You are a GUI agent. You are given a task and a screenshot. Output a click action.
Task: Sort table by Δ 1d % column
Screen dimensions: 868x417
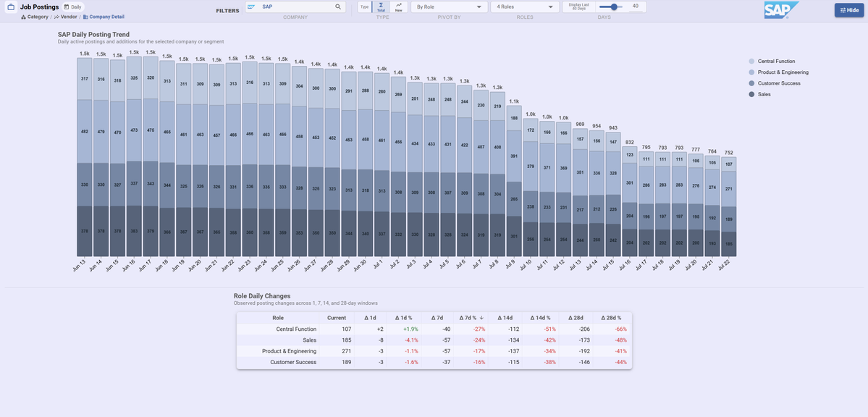pyautogui.click(x=403, y=318)
